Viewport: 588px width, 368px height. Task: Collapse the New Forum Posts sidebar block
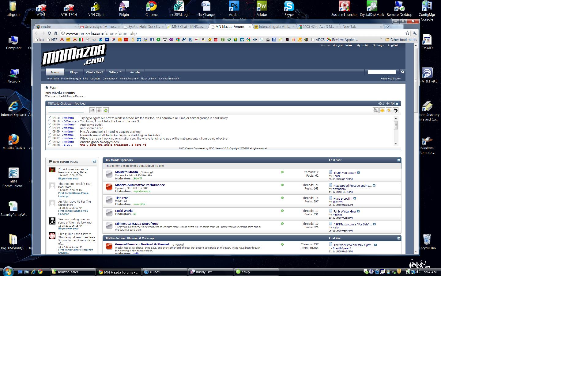pyautogui.click(x=94, y=161)
